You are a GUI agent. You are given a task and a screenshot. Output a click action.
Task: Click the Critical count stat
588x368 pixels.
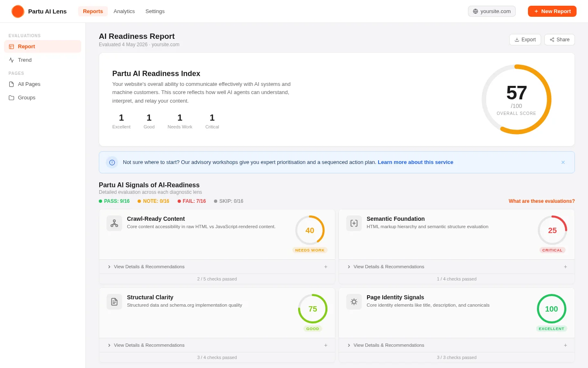coord(212,121)
